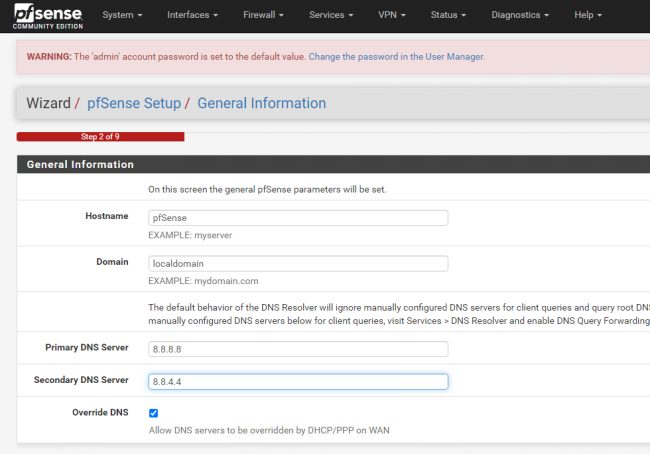Follow the Change the password in User Manager link
Viewport: 650px width, 454px height.
(396, 57)
